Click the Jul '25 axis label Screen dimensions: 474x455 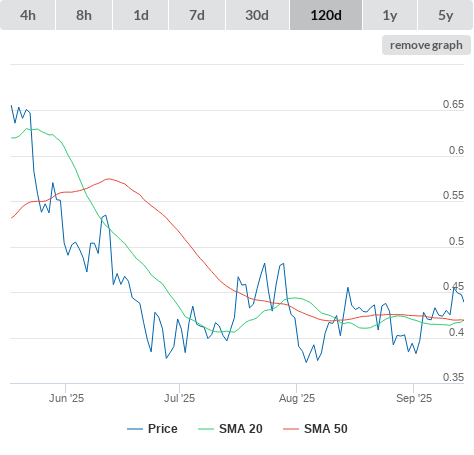tap(179, 398)
